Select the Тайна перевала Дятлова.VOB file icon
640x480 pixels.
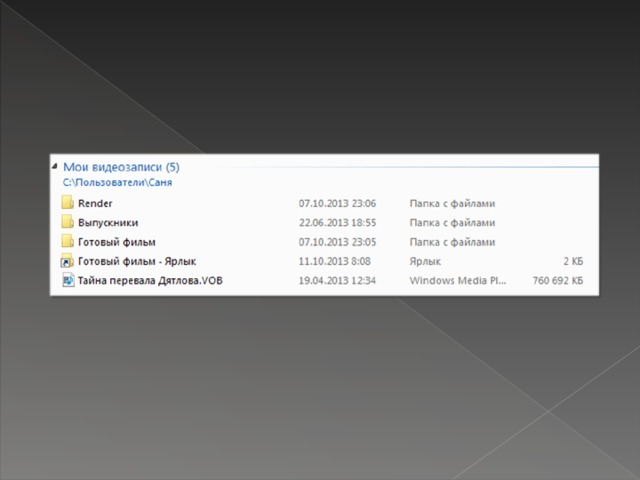tap(68, 280)
